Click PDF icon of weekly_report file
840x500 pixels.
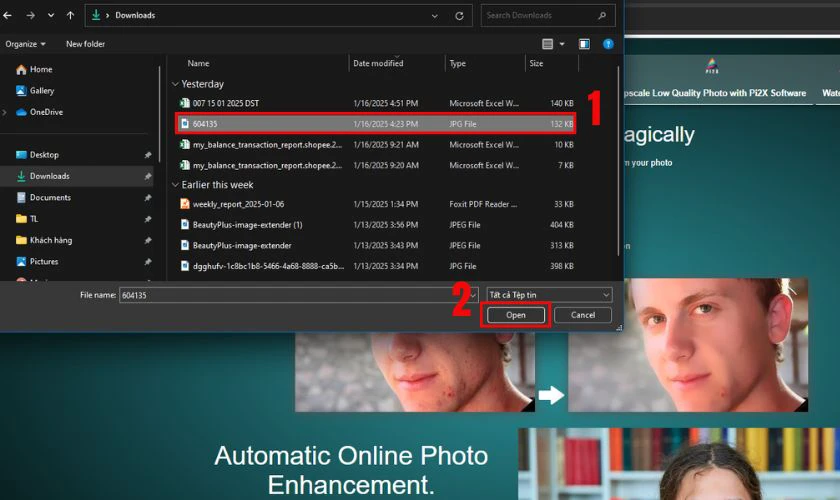185,204
